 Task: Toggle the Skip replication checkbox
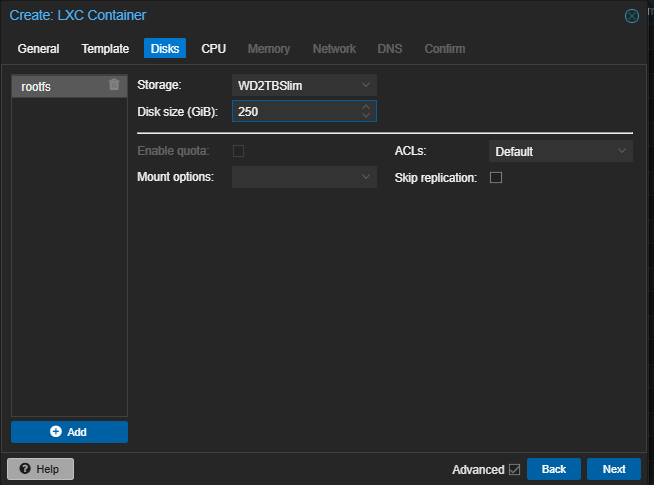(x=496, y=178)
